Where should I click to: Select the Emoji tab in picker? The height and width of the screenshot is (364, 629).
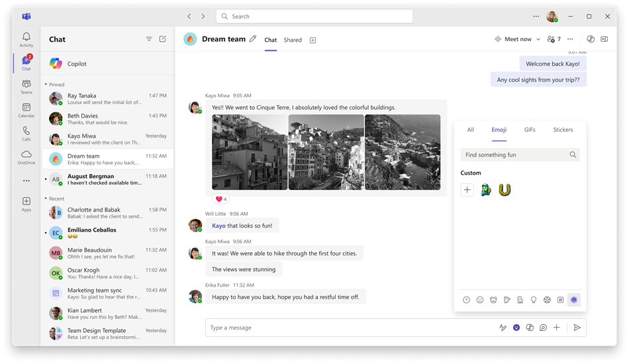click(499, 130)
